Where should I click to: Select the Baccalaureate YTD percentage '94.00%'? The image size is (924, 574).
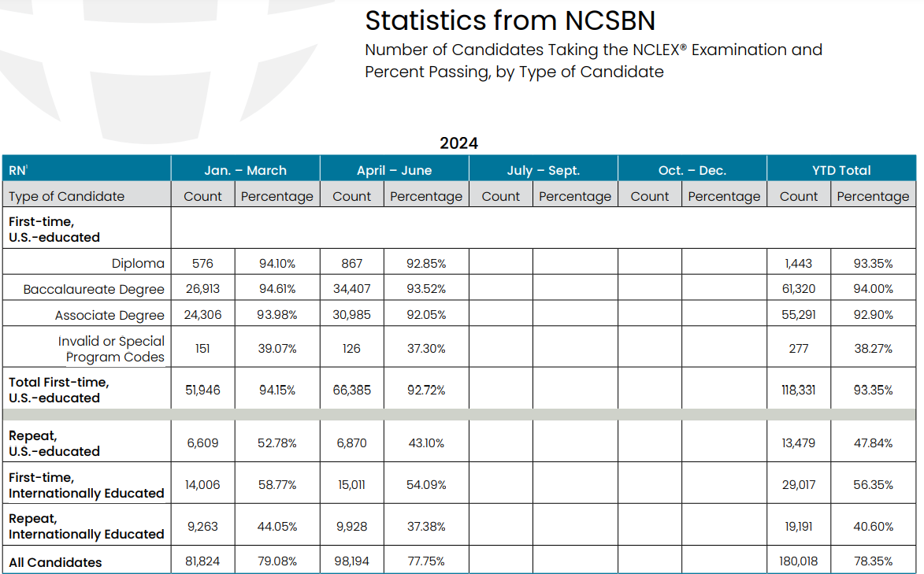point(874,289)
